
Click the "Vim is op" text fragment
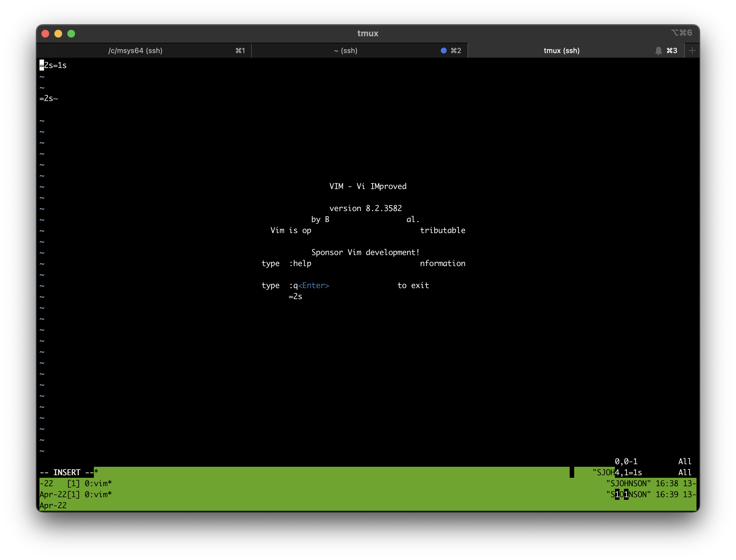[291, 230]
